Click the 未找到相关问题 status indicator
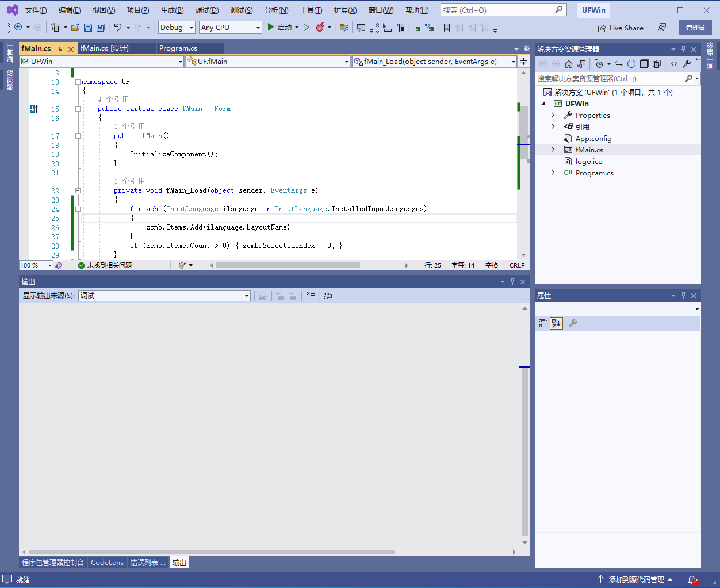This screenshot has height=588, width=720. click(x=105, y=265)
